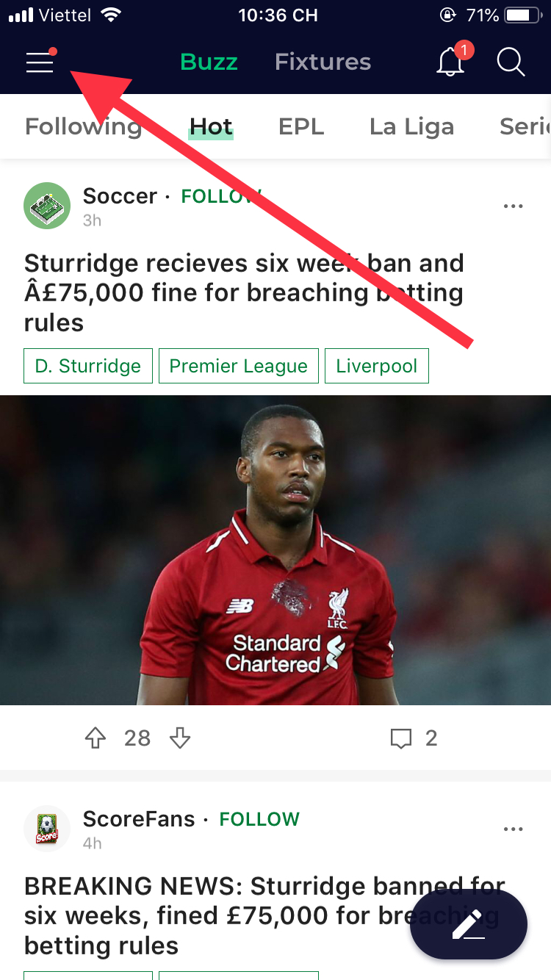Follow the Soccer channel

[x=221, y=196]
